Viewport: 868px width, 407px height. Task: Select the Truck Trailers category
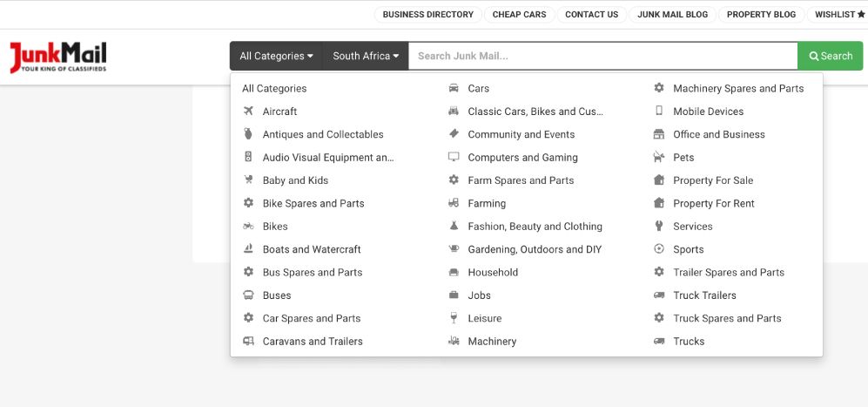[x=704, y=295]
